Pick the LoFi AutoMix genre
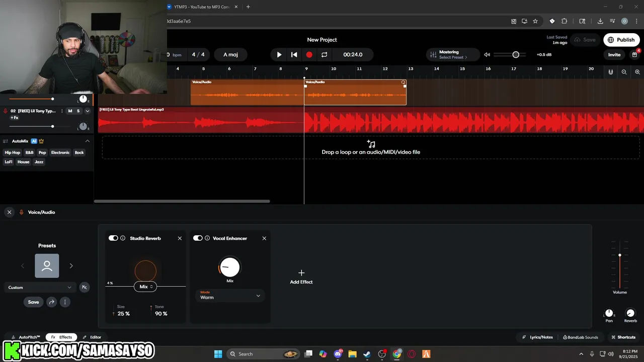Image resolution: width=644 pixels, height=362 pixels. (x=9, y=162)
